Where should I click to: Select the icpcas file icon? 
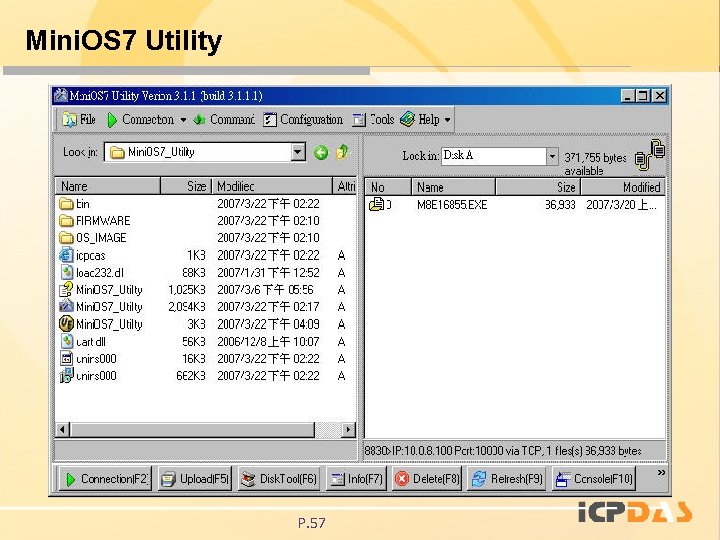pyautogui.click(x=66, y=255)
